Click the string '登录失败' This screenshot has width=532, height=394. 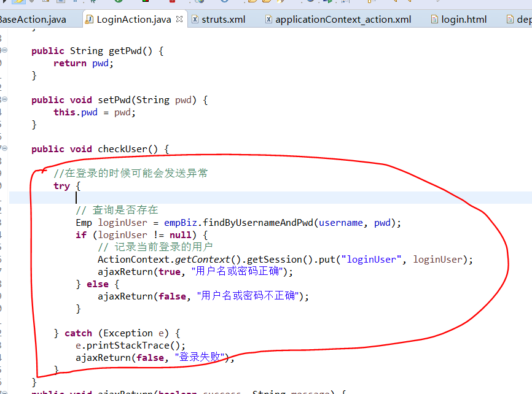(x=200, y=357)
